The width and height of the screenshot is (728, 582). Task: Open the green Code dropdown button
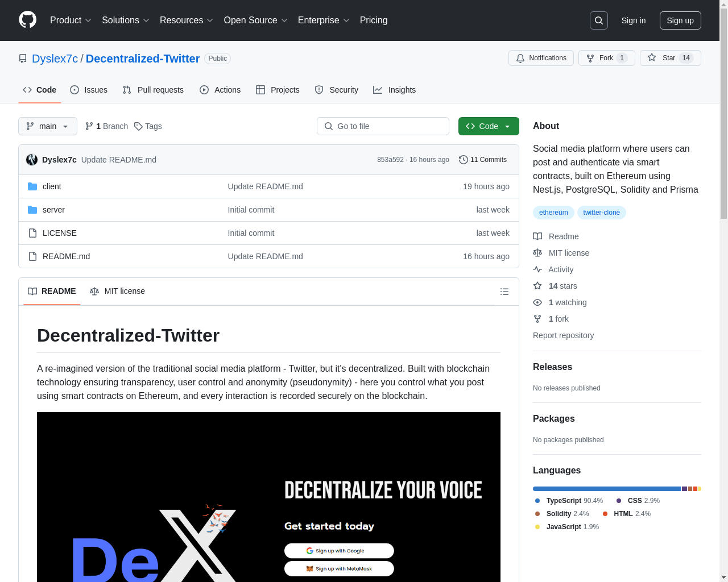pos(489,126)
